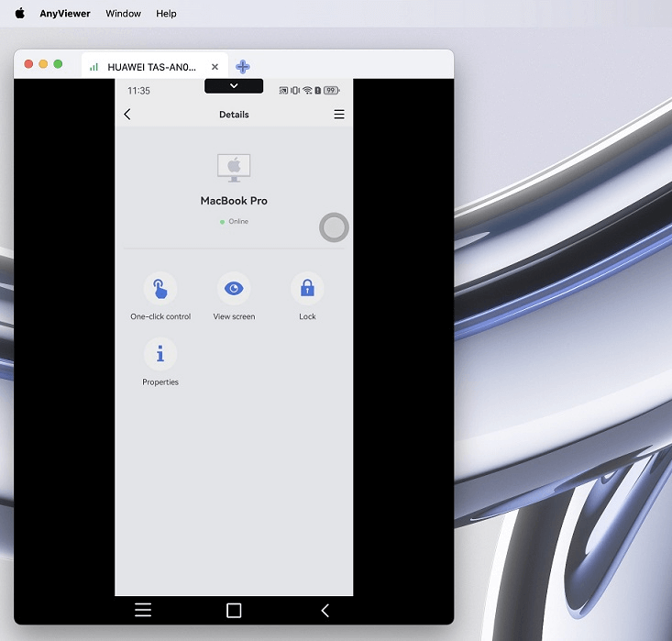The width and height of the screenshot is (672, 641).
Task: Click the phone battery indicator
Action: [332, 90]
